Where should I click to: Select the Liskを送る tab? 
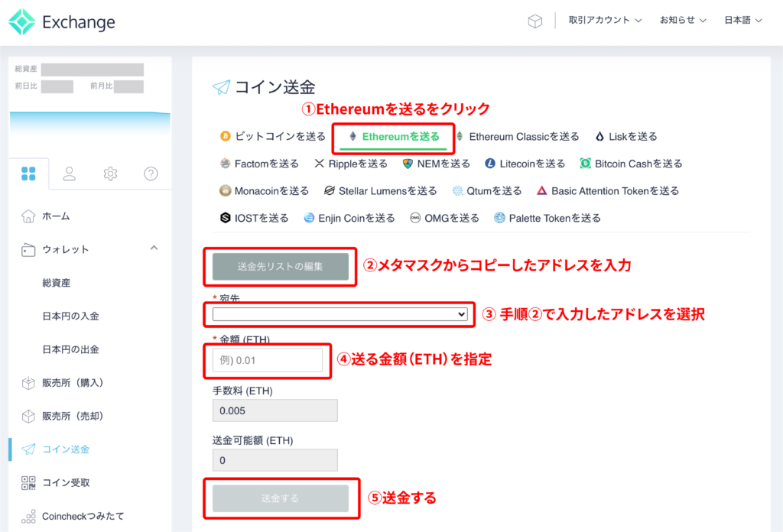(626, 136)
